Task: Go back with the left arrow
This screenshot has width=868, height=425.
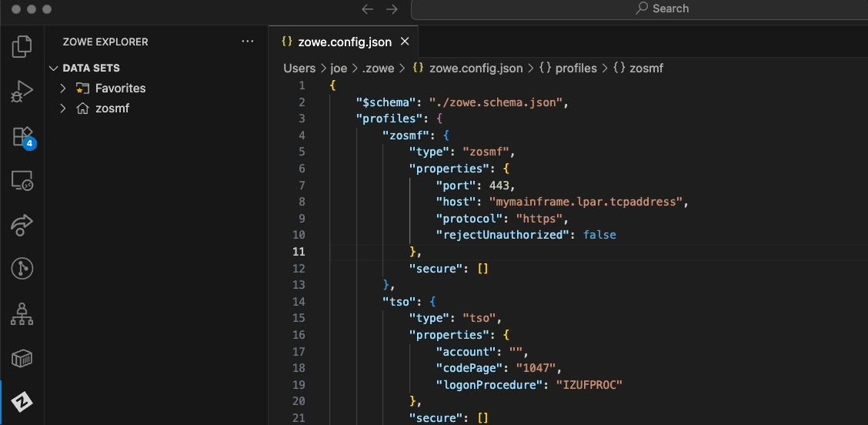Action: [368, 9]
